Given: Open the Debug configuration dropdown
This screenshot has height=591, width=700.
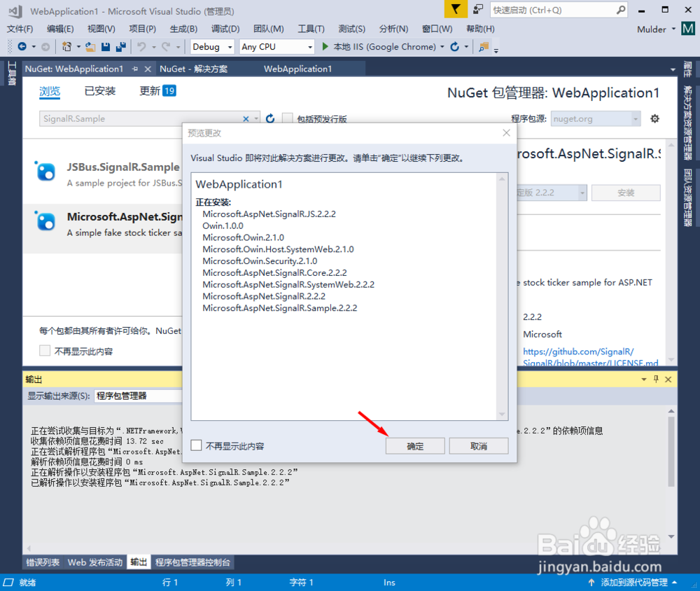Looking at the screenshot, I should 211,47.
